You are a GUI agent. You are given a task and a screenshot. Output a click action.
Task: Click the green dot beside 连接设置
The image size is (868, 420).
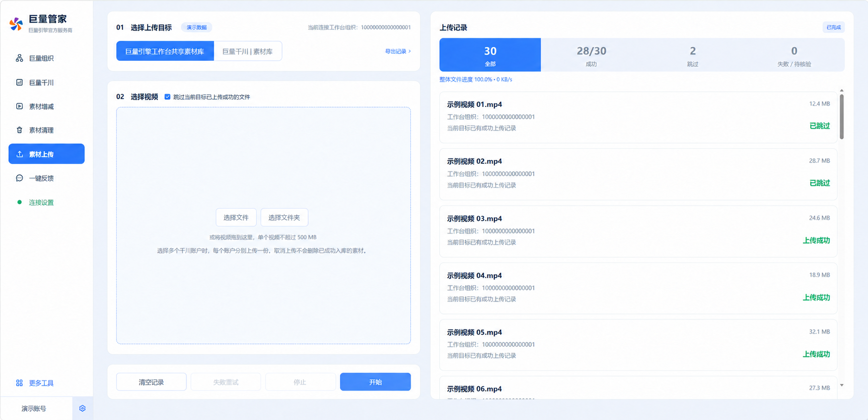click(19, 202)
